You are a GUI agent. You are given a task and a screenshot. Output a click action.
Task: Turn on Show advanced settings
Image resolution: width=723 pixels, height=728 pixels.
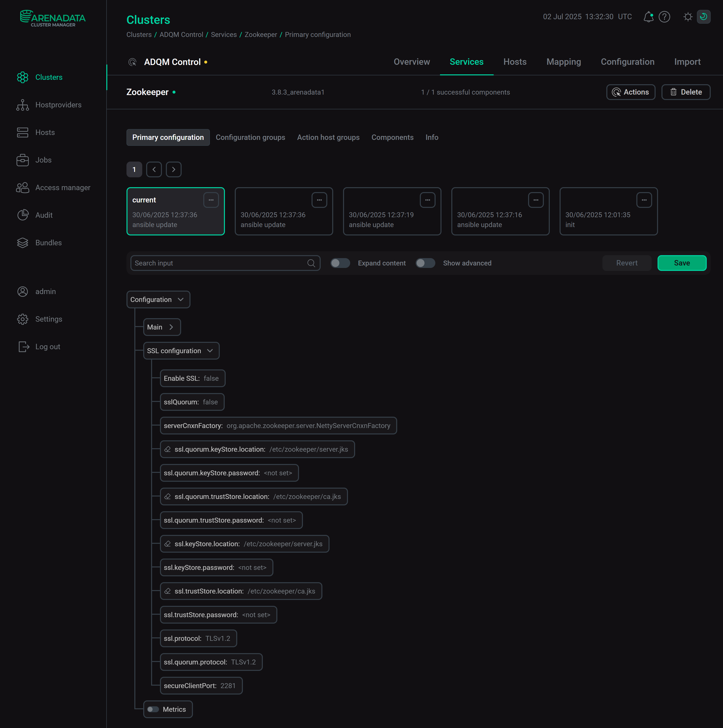(x=425, y=263)
